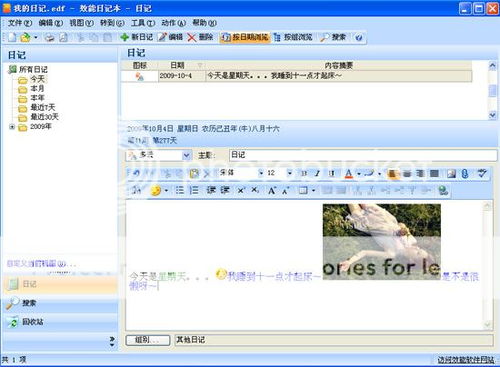Toggle underline formatting
The image size is (500, 367).
pos(331,173)
